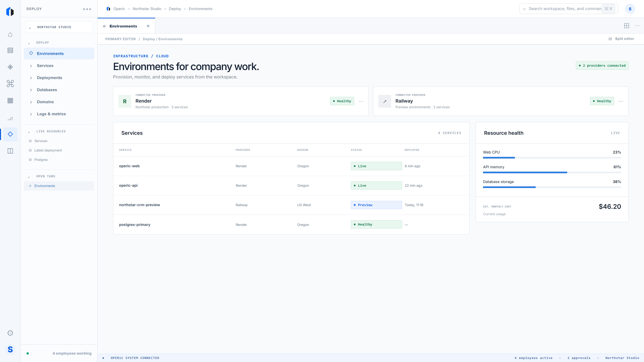Select the layered diamond icon in left rail

pyautogui.click(x=10, y=67)
